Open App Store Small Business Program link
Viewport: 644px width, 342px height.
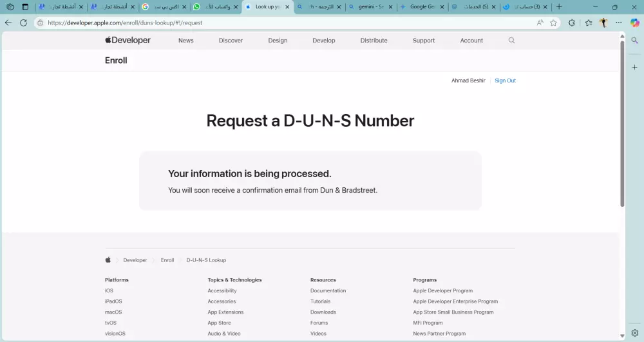pyautogui.click(x=453, y=312)
